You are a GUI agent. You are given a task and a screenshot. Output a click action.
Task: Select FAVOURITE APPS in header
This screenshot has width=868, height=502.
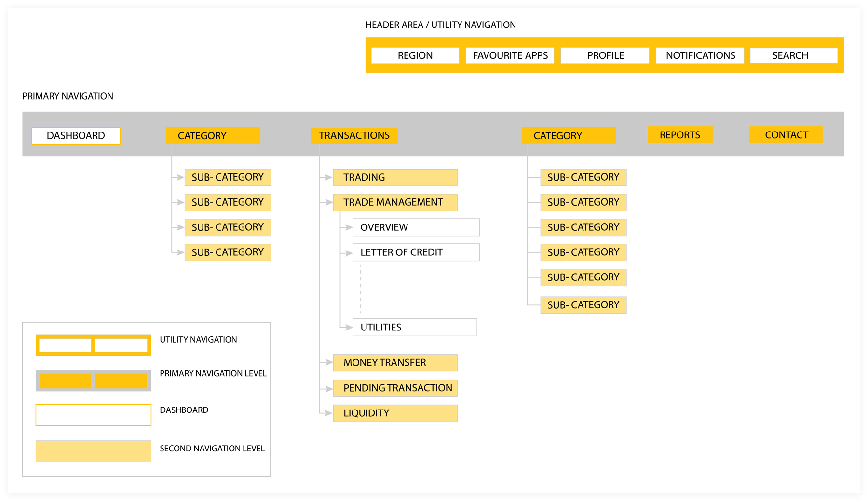(510, 55)
